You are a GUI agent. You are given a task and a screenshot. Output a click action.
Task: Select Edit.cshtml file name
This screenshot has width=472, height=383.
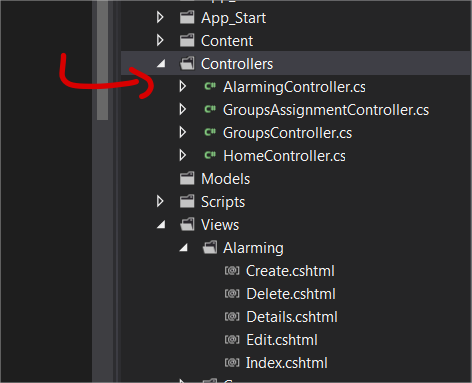coord(282,340)
